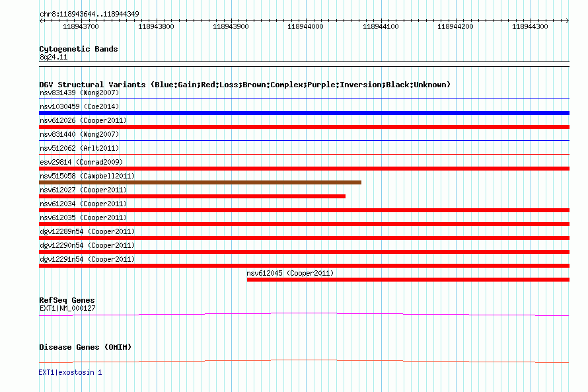The width and height of the screenshot is (588, 392).
Task: Click ruler position 118943700
Action: [x=81, y=26]
